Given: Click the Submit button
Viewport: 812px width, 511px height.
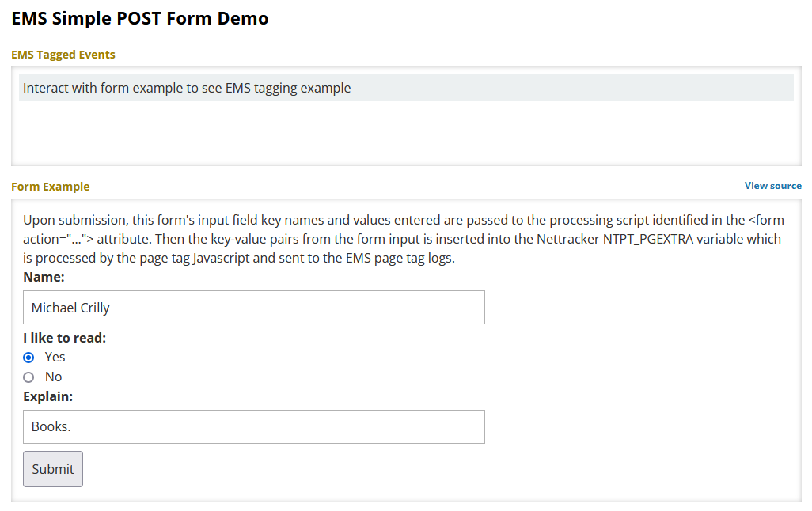Looking at the screenshot, I should coord(52,468).
